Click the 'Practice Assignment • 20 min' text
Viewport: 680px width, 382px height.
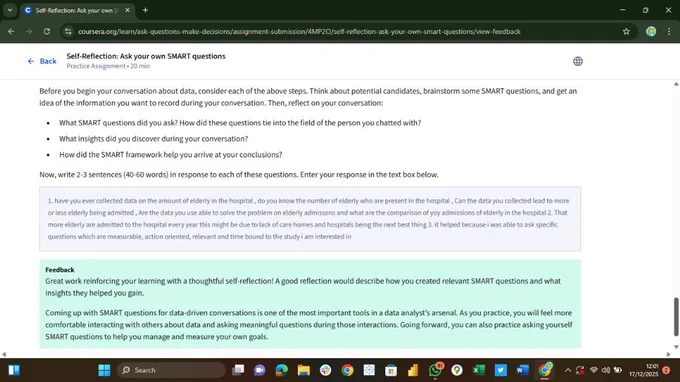point(108,66)
